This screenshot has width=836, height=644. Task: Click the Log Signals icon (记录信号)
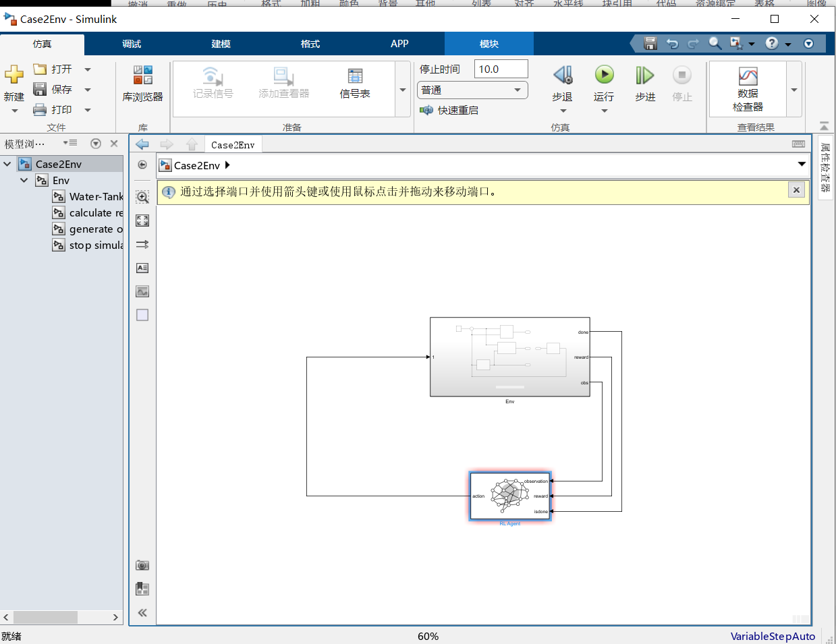pos(213,83)
